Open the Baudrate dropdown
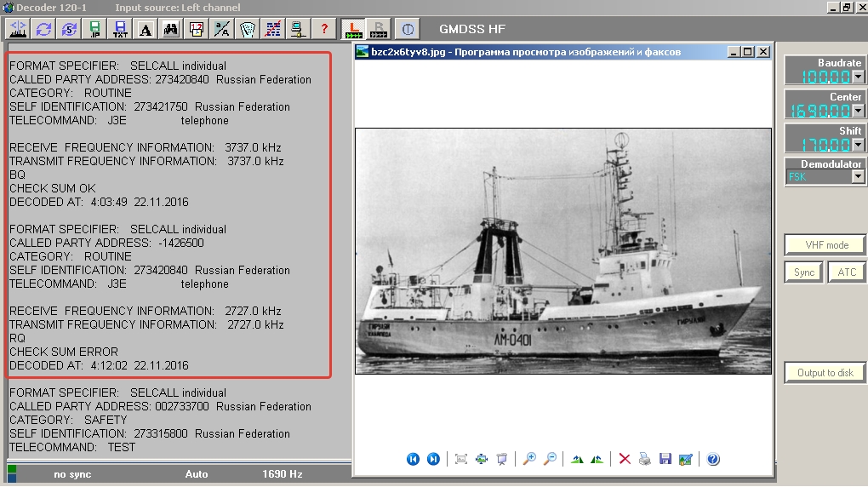 click(858, 77)
